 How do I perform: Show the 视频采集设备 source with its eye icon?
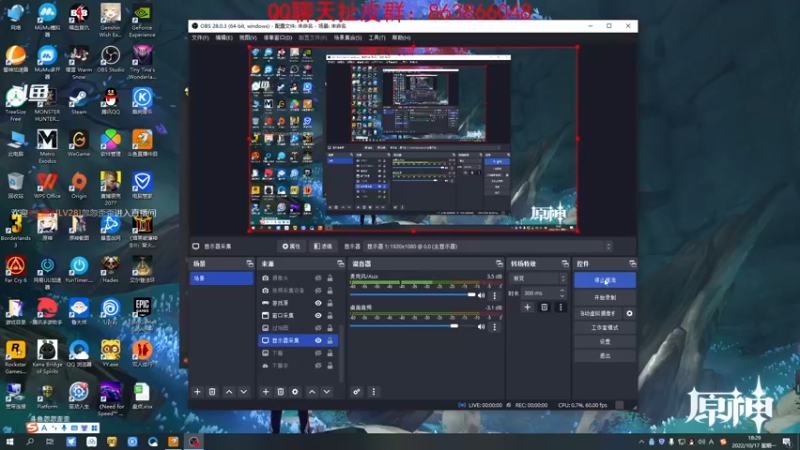point(318,290)
